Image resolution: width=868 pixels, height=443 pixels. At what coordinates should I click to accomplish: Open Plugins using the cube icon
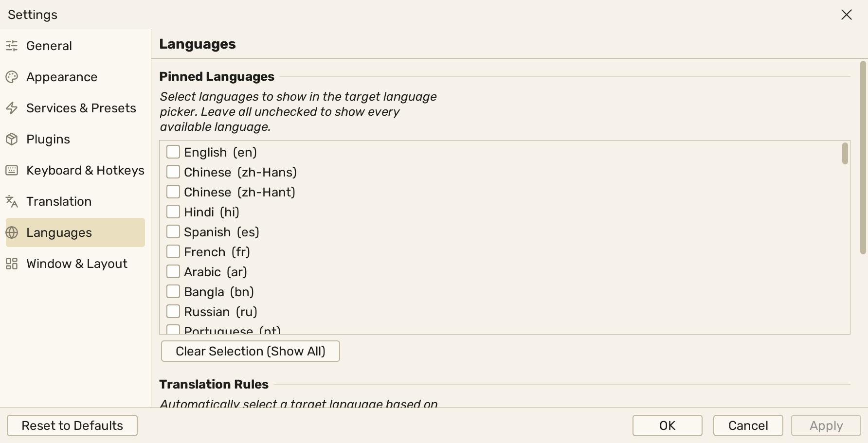pos(12,139)
